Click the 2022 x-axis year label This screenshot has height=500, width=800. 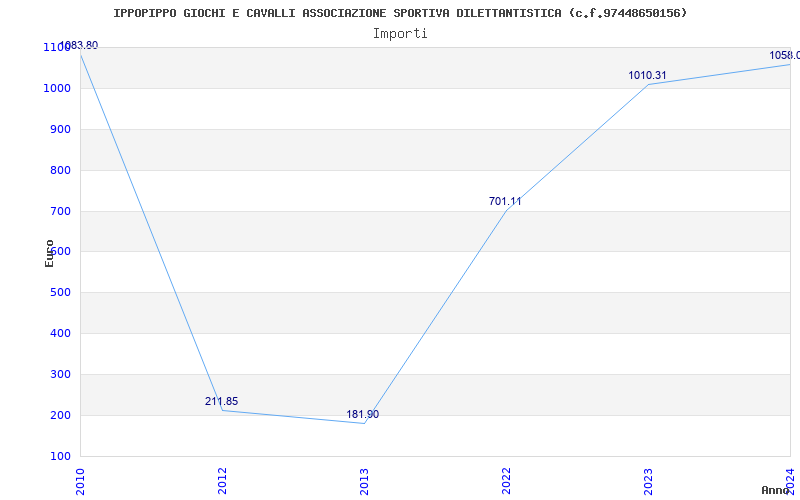[x=506, y=481]
